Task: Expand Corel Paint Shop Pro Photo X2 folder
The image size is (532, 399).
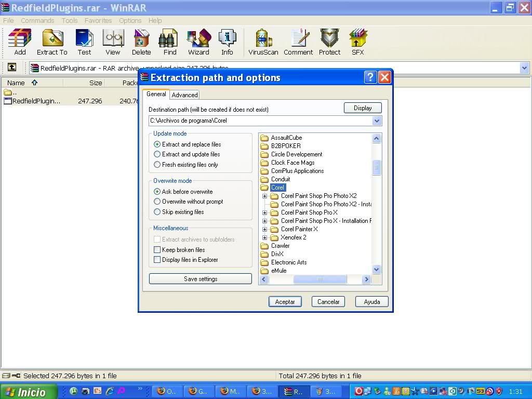Action: (x=264, y=196)
